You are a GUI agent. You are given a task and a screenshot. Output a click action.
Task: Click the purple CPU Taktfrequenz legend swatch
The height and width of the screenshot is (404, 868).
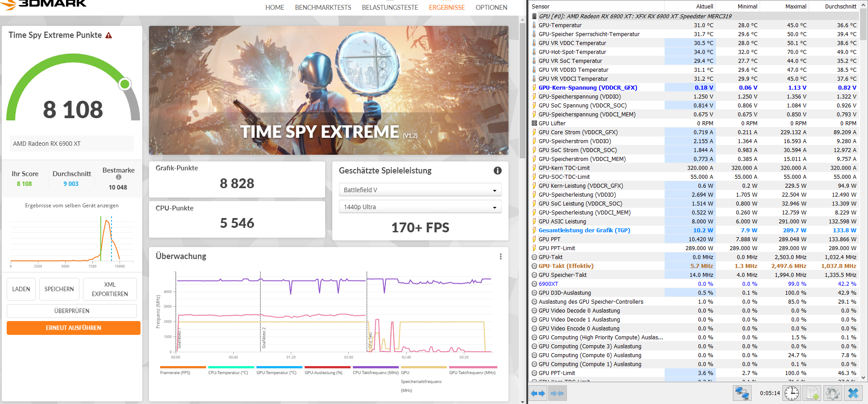pyautogui.click(x=376, y=367)
